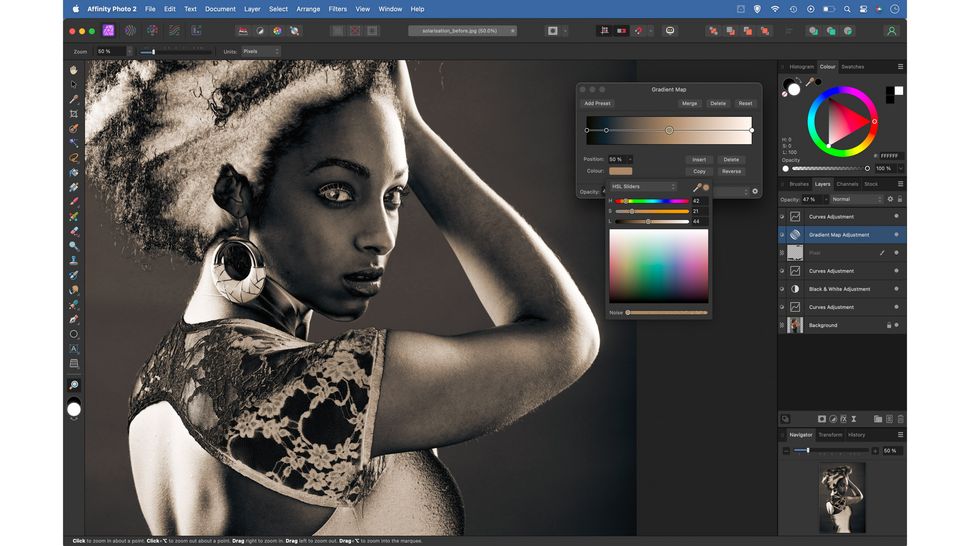Switch to the History tab
Viewport: 970px width, 546px height.
click(856, 435)
